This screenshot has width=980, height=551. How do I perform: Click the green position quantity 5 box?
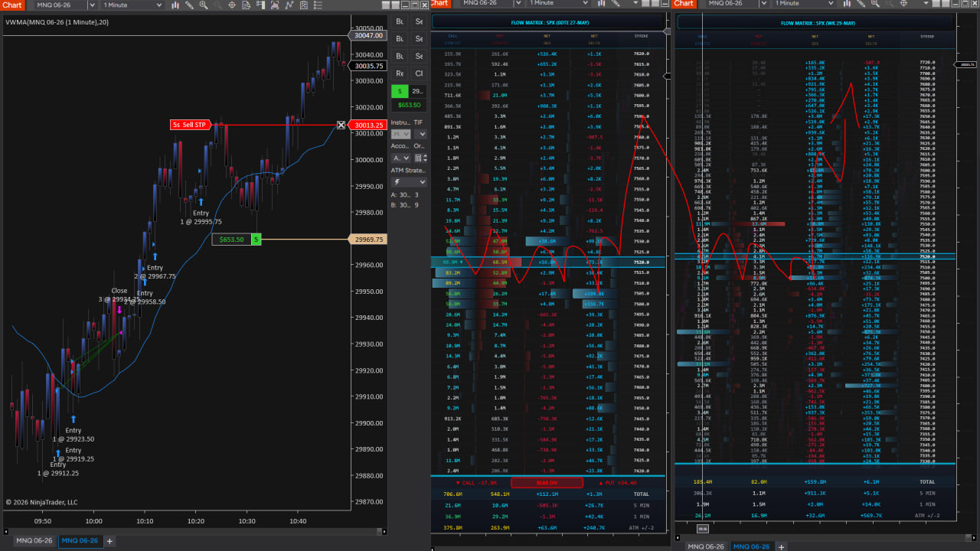[x=400, y=91]
